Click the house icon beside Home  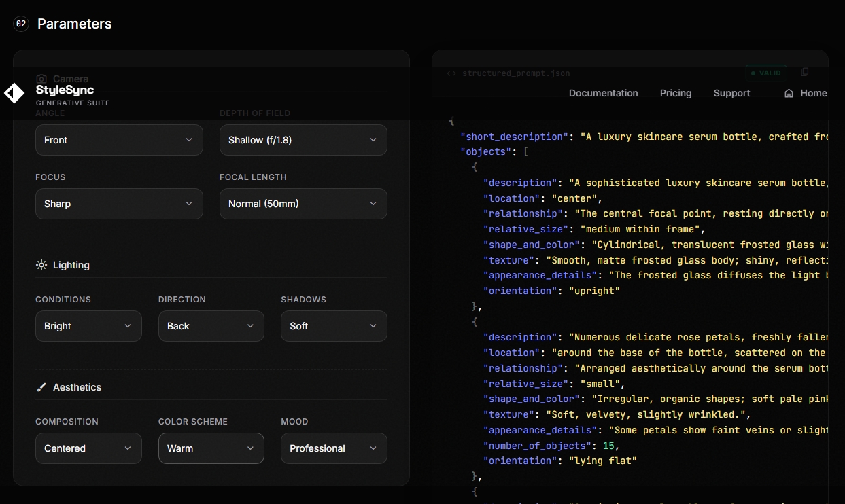(x=789, y=93)
